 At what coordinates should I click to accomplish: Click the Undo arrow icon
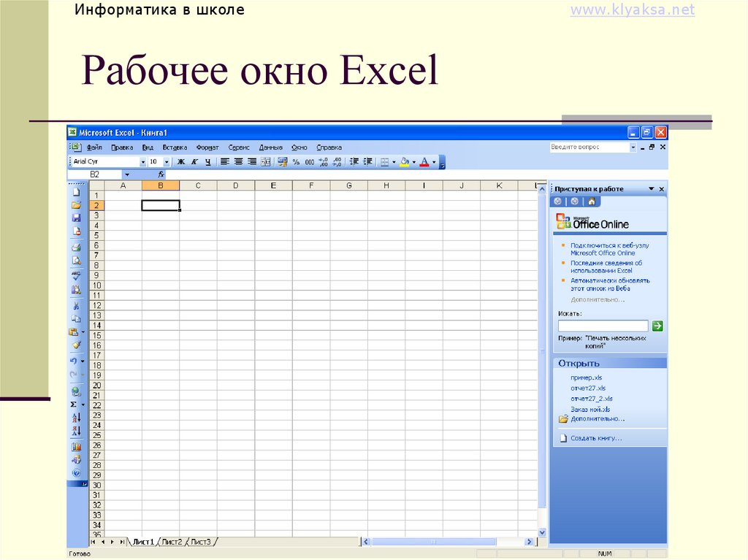[74, 361]
